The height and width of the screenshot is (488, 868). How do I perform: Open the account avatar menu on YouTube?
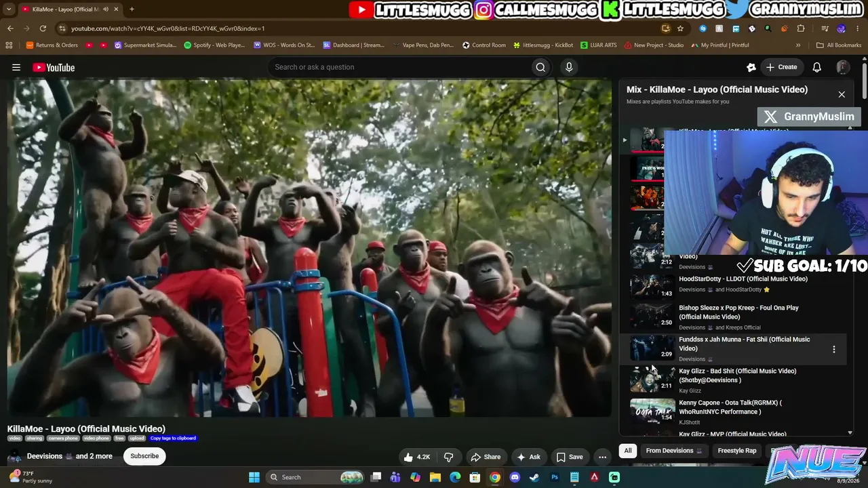click(x=843, y=67)
